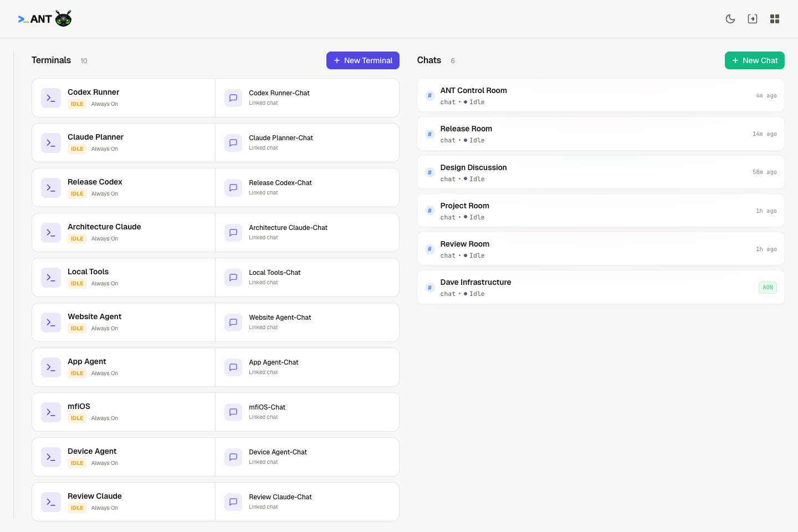The image size is (798, 532).
Task: Select the Terminals section heading
Action: [51, 60]
